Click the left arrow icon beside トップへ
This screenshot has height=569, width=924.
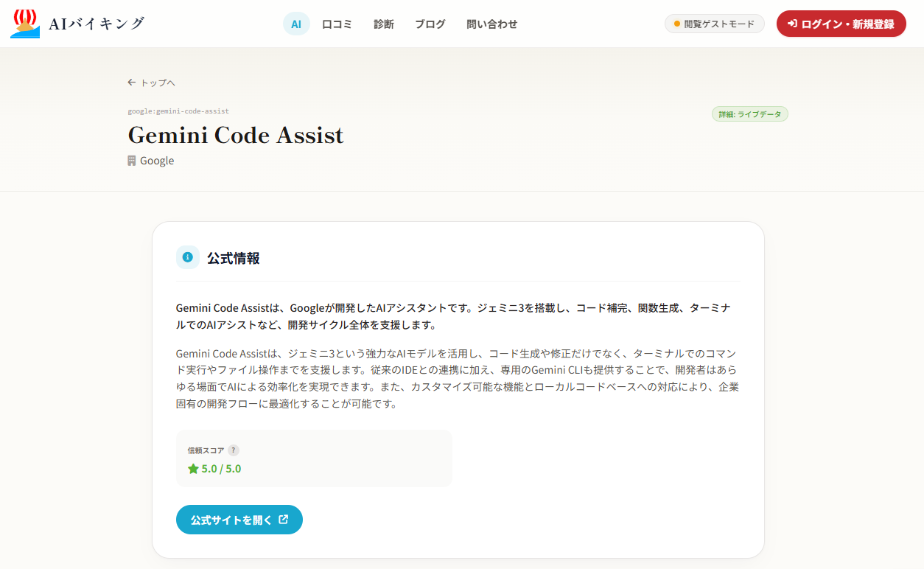point(132,83)
